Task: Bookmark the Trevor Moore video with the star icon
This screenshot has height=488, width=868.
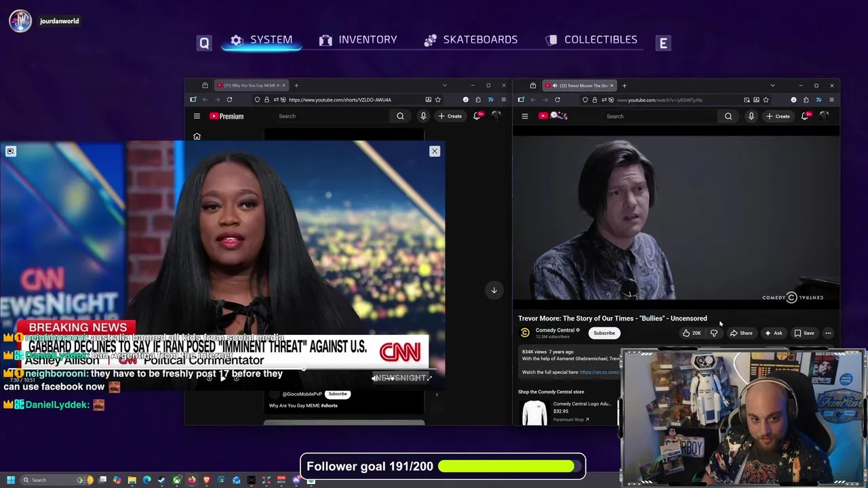Action: click(x=766, y=100)
